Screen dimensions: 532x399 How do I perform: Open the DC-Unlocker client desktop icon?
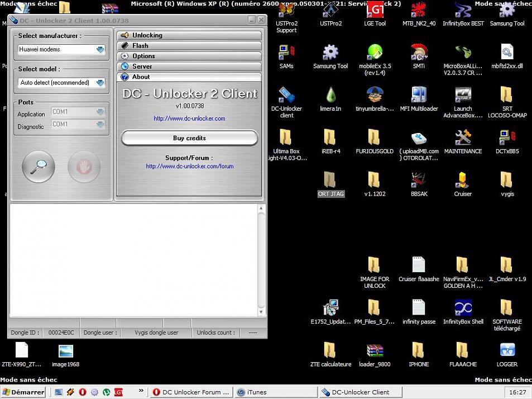coord(286,95)
